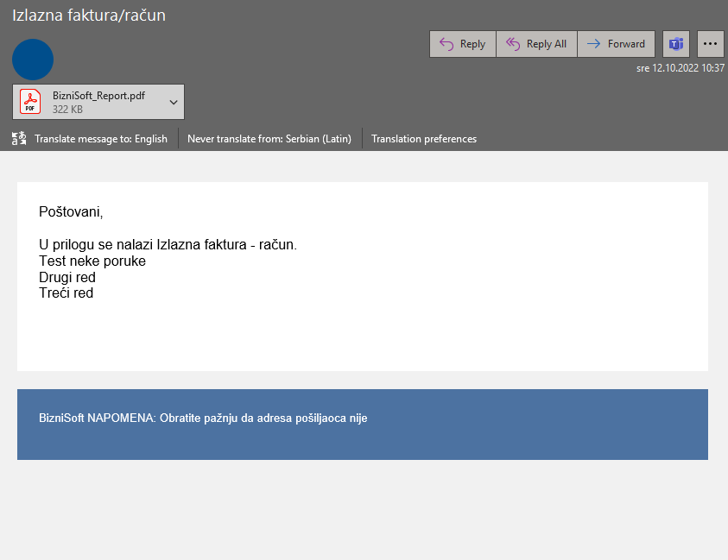Click the blue sender avatar circle
728x560 pixels.
(x=33, y=60)
